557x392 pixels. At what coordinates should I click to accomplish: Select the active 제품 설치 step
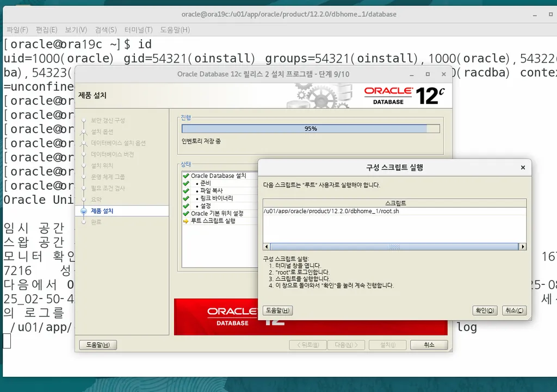pyautogui.click(x=102, y=211)
